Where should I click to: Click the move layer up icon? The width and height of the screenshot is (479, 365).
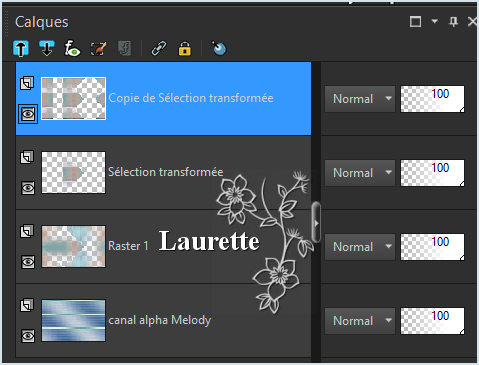(x=21, y=49)
